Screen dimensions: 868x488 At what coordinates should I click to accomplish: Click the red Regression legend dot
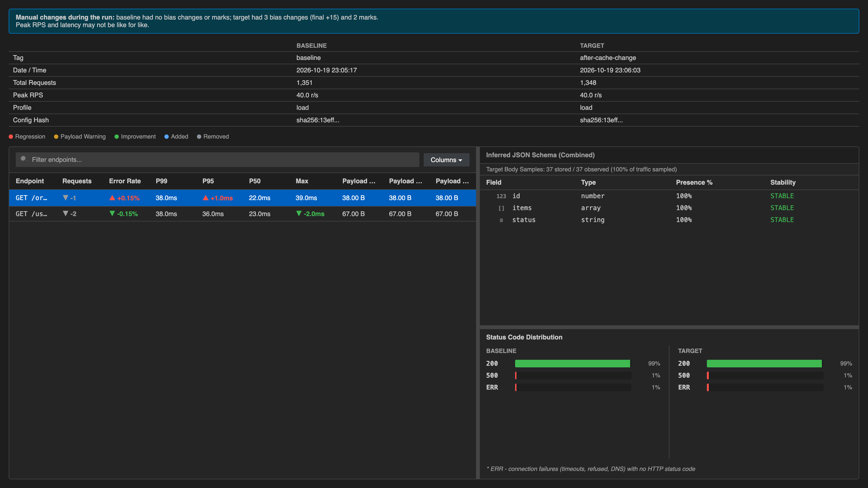11,136
